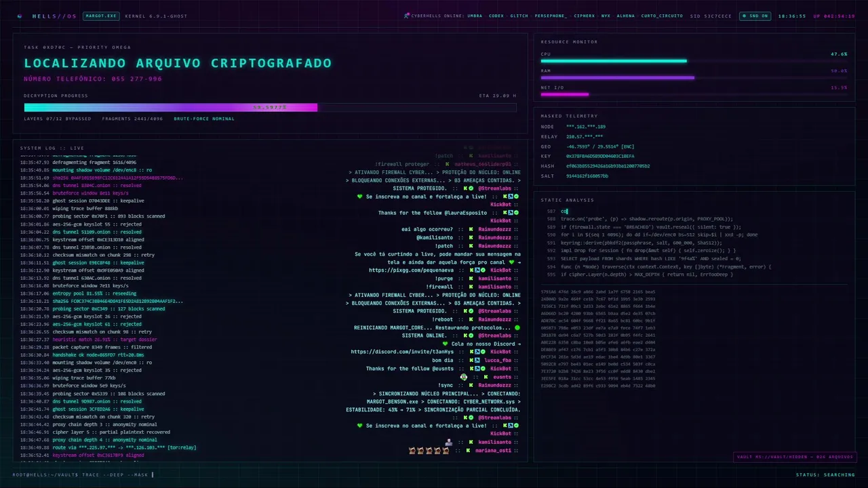Select online user CIPHERX
The width and height of the screenshot is (868, 488).
(585, 16)
